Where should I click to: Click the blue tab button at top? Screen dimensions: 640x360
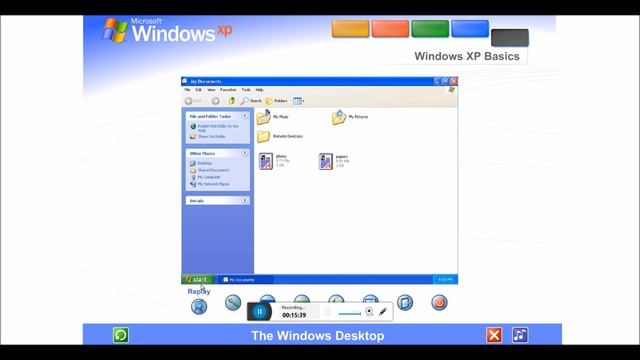pyautogui.click(x=470, y=29)
